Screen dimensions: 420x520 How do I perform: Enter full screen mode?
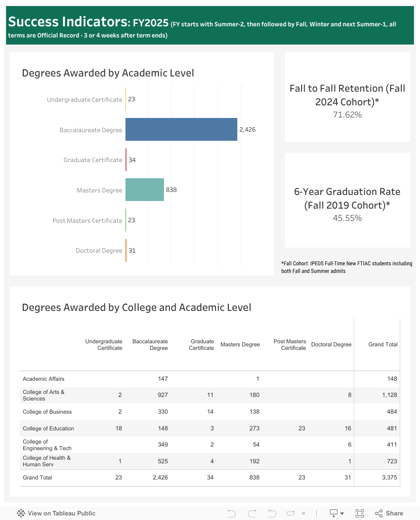click(360, 513)
